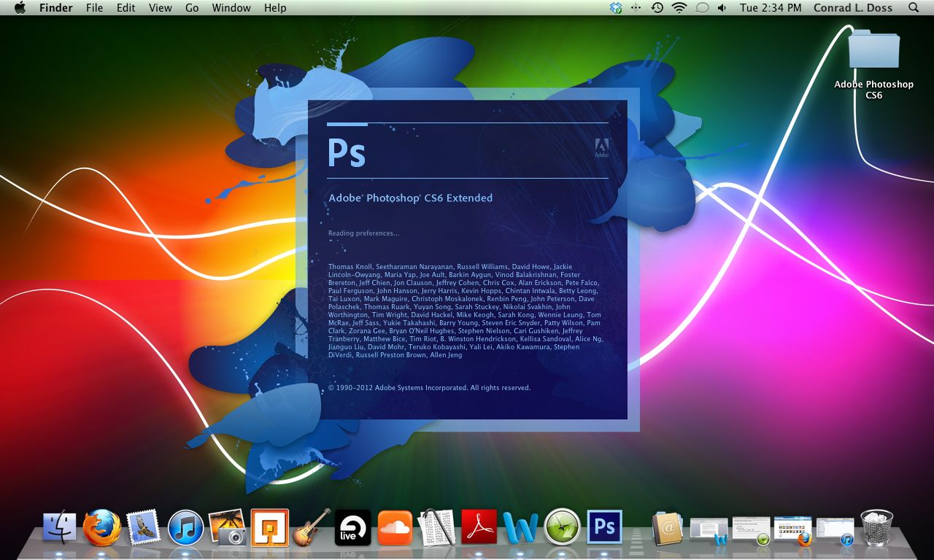Viewport: 934px width, 560px height.
Task: Click the Bluetooth status icon
Action: [636, 8]
